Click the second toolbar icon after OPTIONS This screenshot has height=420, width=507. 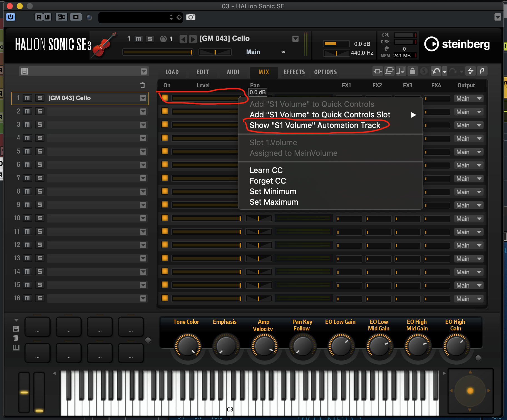(x=389, y=71)
